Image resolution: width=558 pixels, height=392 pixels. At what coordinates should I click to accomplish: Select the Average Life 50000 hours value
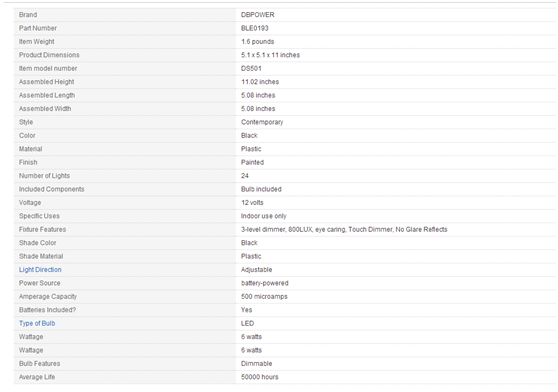[x=260, y=377]
